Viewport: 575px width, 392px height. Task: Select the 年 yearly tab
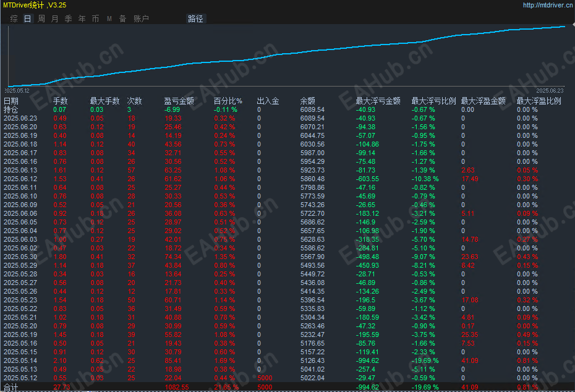[82, 19]
